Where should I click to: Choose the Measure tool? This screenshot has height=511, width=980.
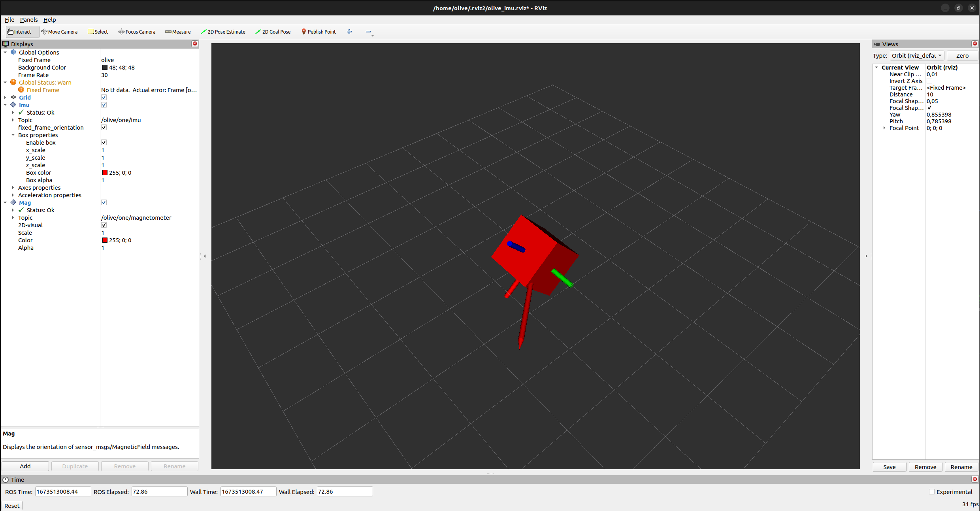(x=178, y=32)
